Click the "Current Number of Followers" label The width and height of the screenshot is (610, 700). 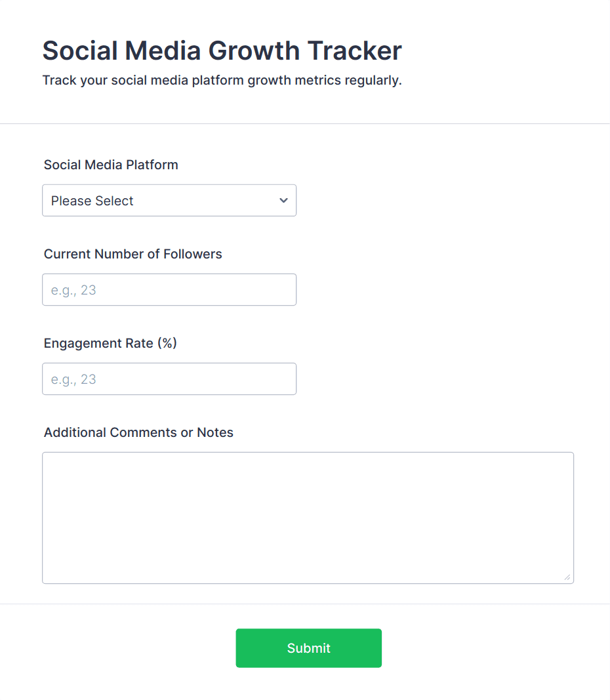pyautogui.click(x=133, y=254)
